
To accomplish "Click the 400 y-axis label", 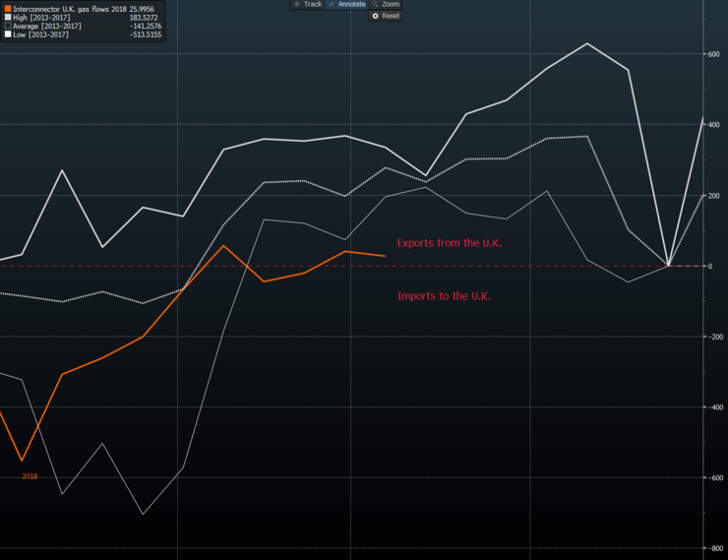I will click(x=713, y=125).
